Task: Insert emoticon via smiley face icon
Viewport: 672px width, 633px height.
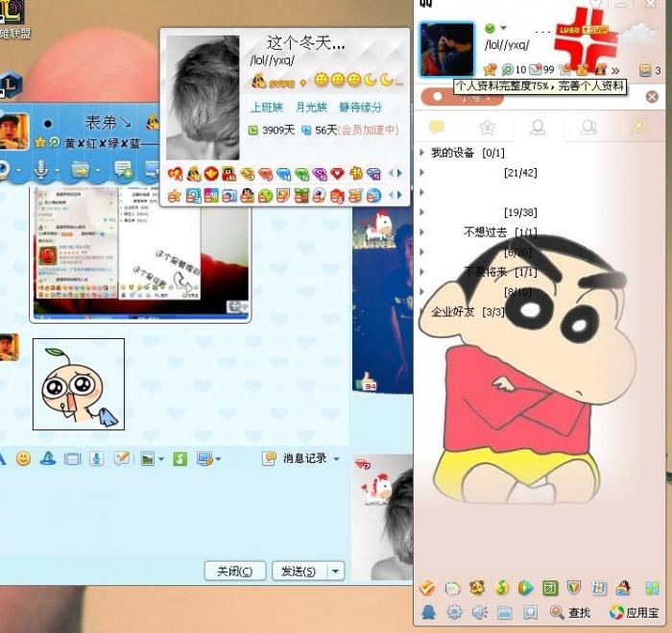Action: 23,458
